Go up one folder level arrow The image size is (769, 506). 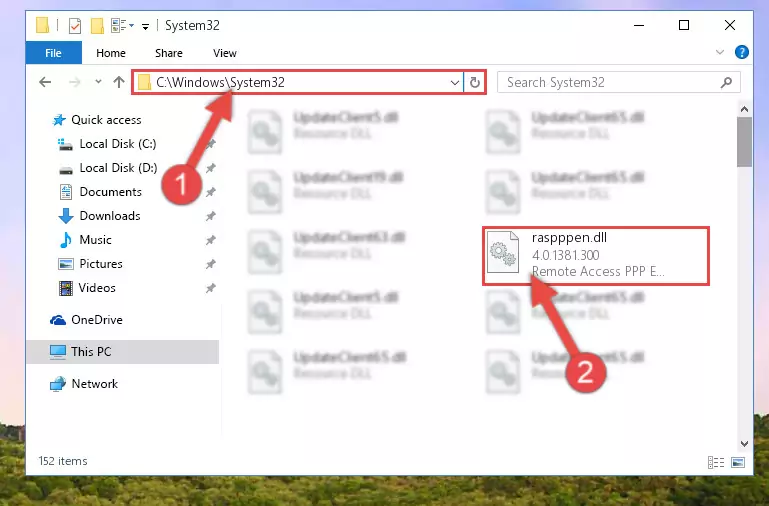pos(119,82)
